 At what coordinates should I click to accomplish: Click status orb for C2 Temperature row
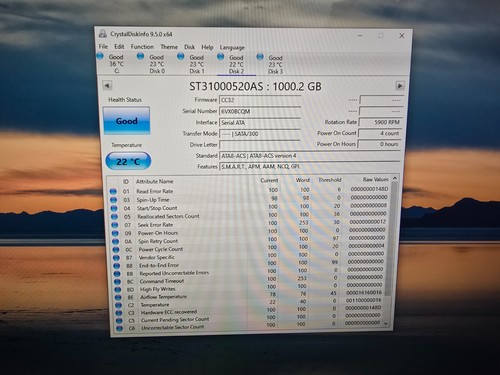(118, 305)
